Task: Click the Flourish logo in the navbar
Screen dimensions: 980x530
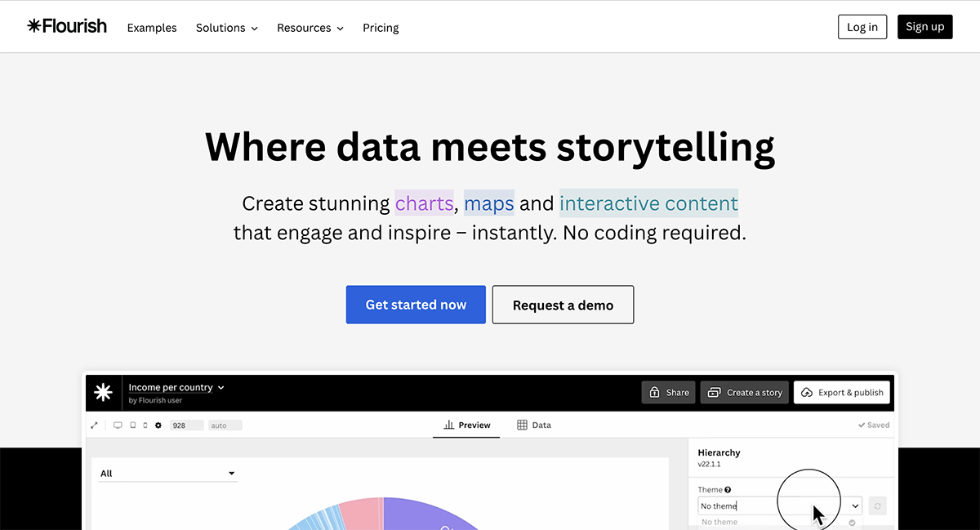Action: 67,26
